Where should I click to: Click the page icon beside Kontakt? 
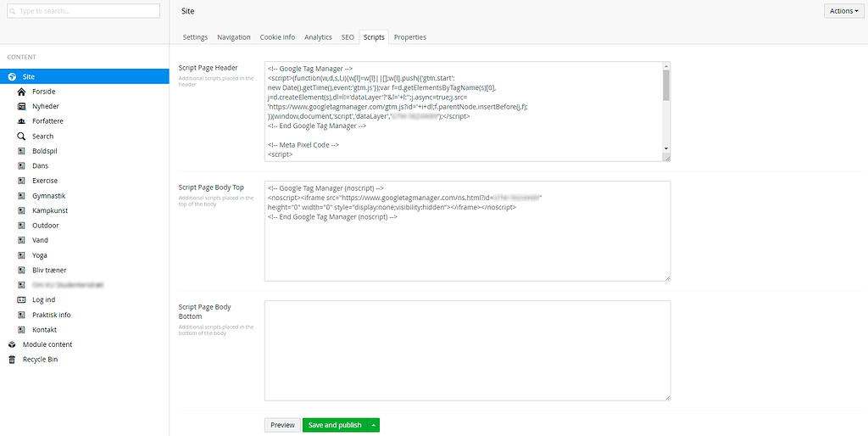(21, 330)
